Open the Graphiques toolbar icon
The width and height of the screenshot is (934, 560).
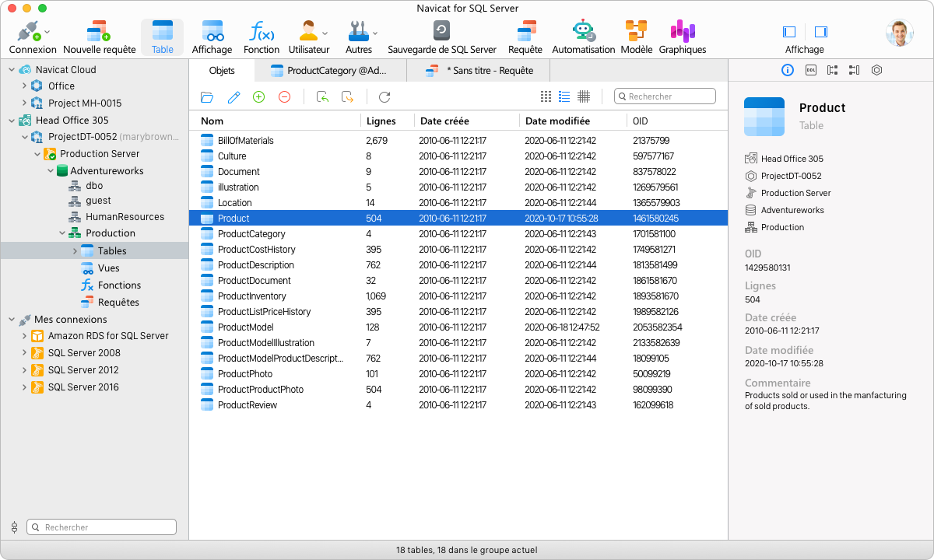[683, 32]
